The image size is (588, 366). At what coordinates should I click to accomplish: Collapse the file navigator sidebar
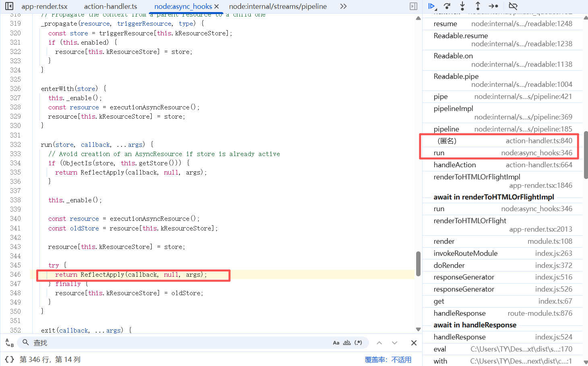click(x=9, y=6)
